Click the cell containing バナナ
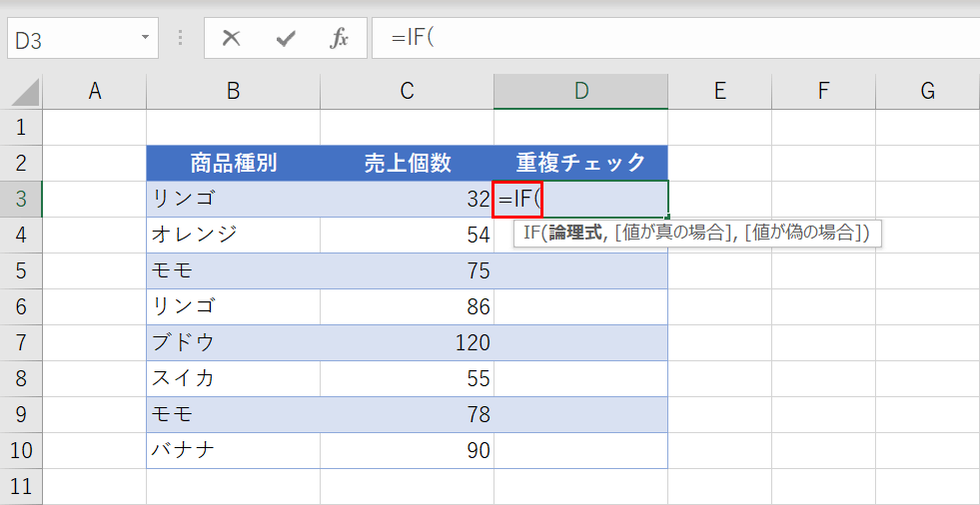The image size is (980, 505). 233,450
